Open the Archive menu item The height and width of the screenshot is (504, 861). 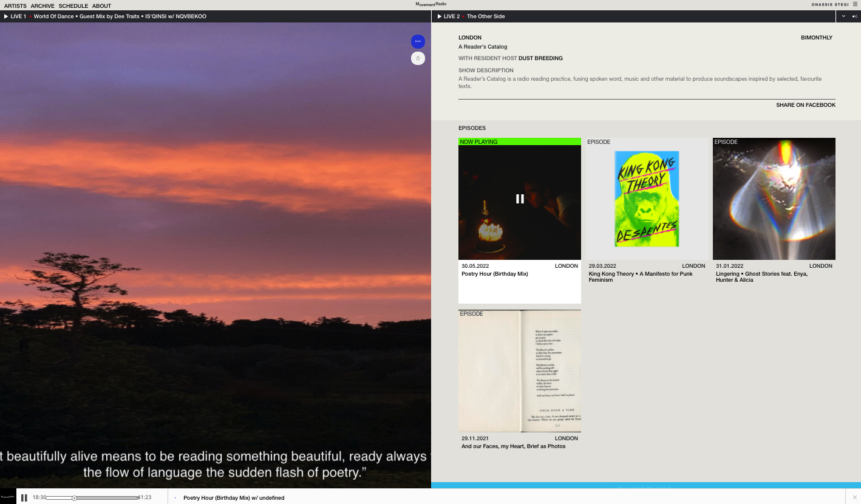click(x=43, y=6)
